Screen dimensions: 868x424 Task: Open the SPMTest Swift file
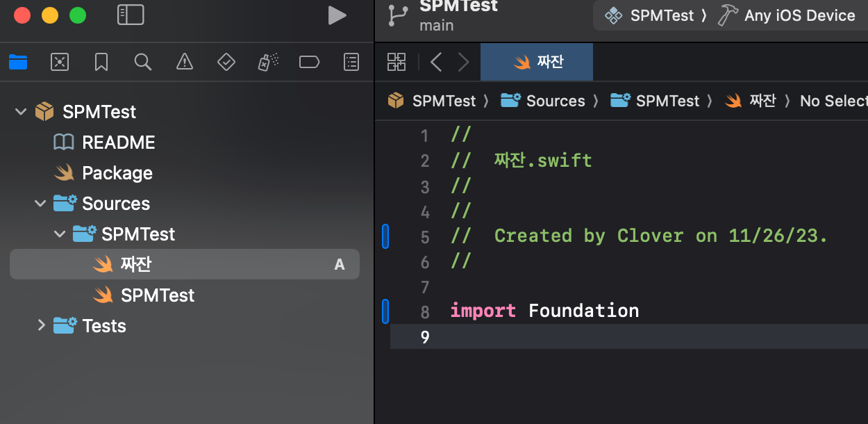185,295
